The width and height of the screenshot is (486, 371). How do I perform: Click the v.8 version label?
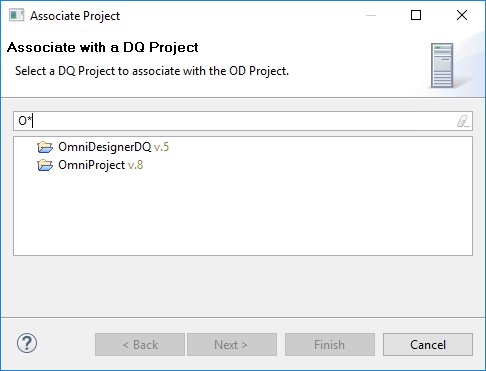[135, 165]
